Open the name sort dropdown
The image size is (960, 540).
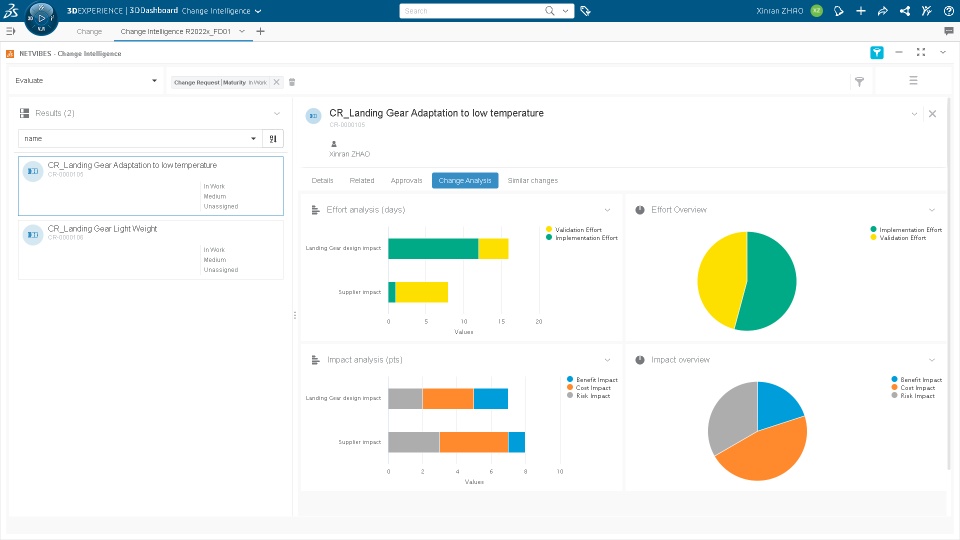[140, 138]
